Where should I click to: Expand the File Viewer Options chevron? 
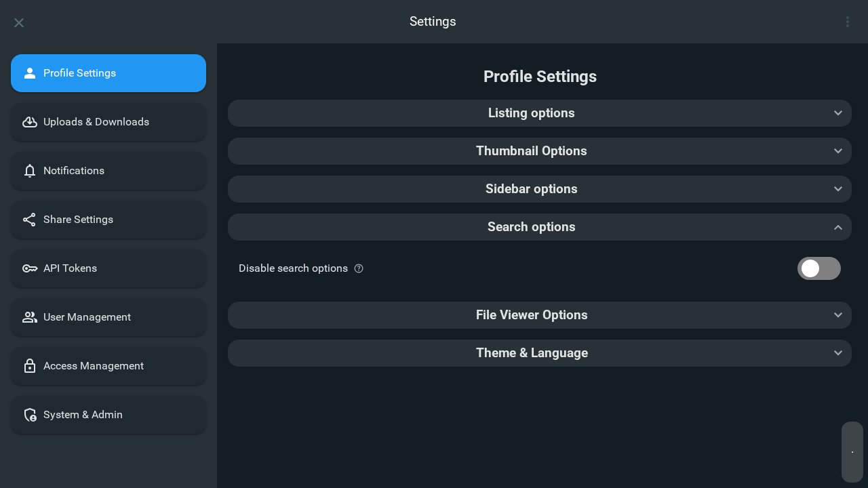838,315
